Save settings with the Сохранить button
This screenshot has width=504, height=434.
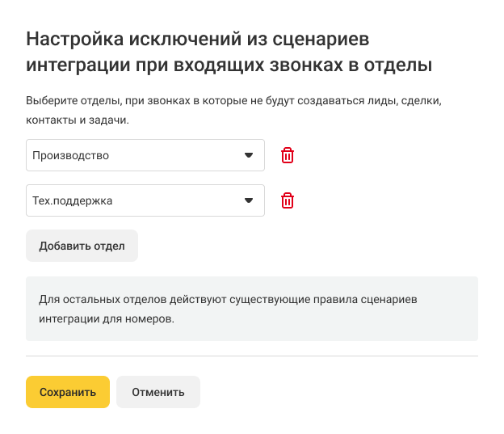(68, 392)
